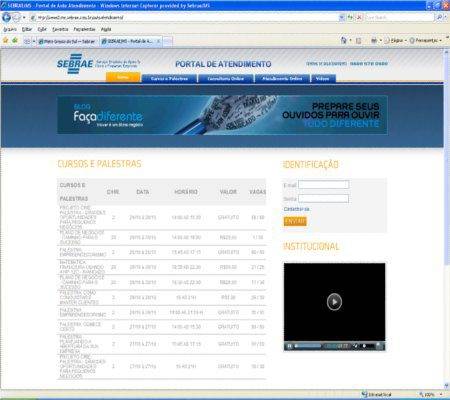Open the Editar menu

click(27, 29)
